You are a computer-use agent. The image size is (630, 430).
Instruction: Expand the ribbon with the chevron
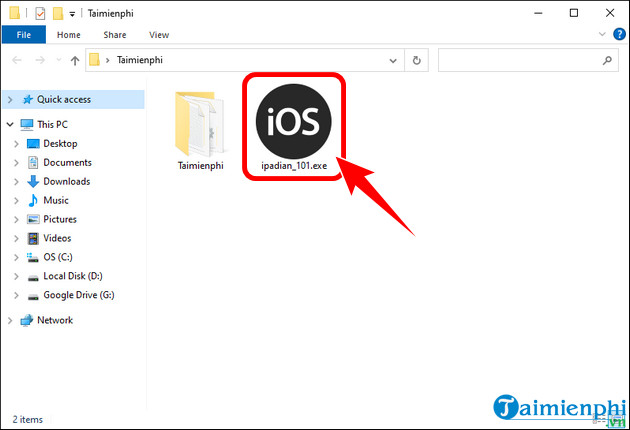[602, 34]
